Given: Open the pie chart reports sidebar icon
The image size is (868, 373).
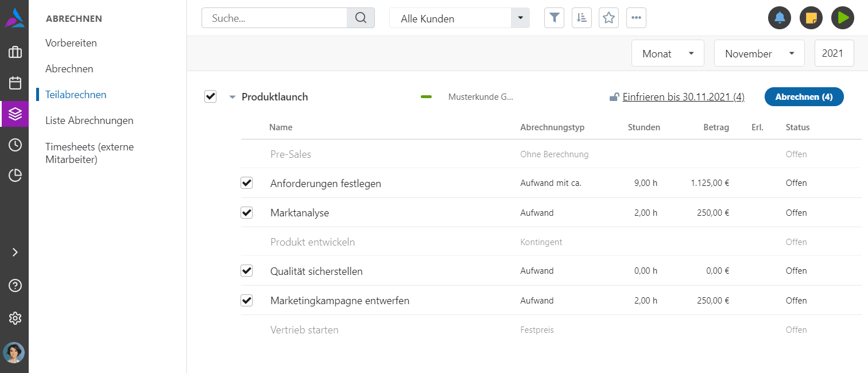Looking at the screenshot, I should 15,176.
